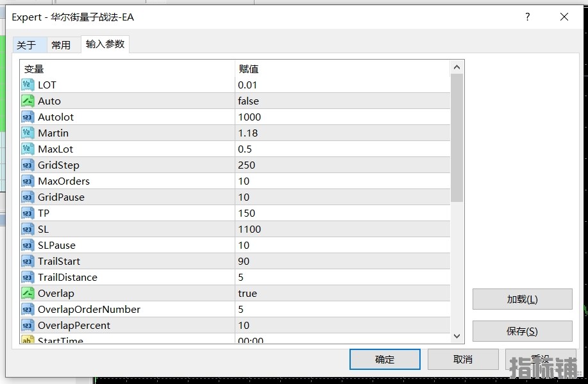Image resolution: width=588 pixels, height=384 pixels.
Task: Select the MaxLot variable name
Action: [56, 149]
